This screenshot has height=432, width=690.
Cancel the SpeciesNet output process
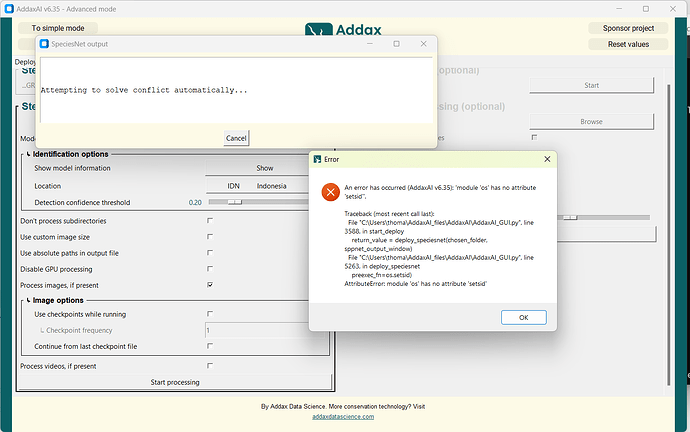[x=236, y=138]
